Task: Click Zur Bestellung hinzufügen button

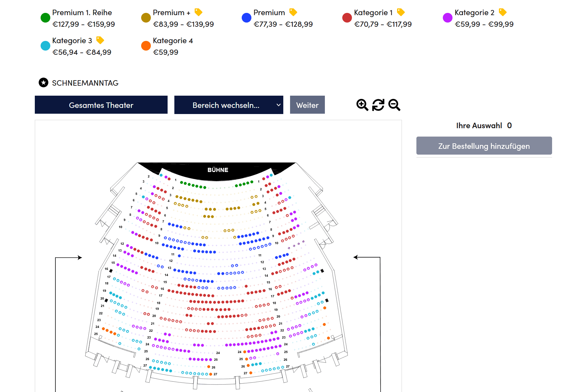Action: coord(484,146)
